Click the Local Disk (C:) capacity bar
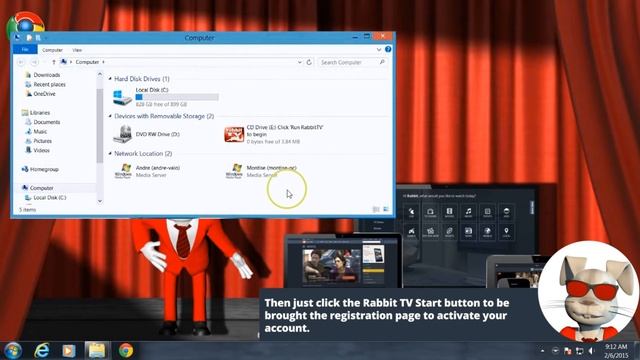This screenshot has width=640, height=360. (x=177, y=97)
